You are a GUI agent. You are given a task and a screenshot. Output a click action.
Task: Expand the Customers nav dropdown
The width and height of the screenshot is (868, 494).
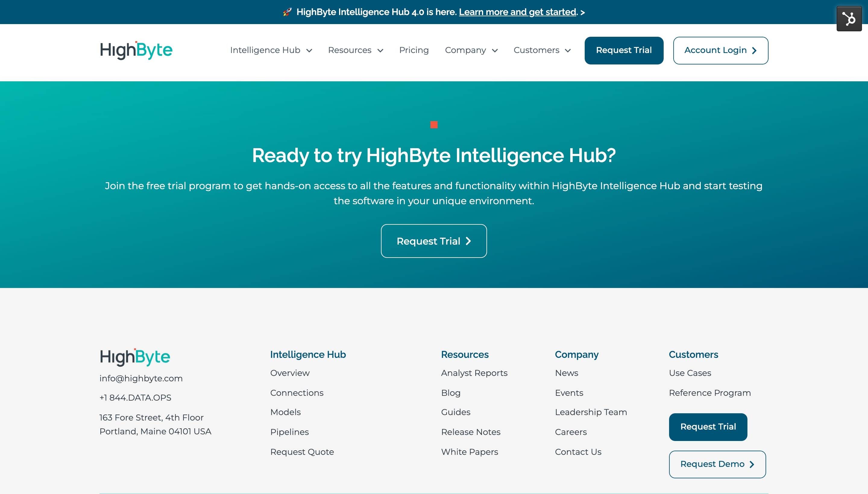tap(542, 50)
